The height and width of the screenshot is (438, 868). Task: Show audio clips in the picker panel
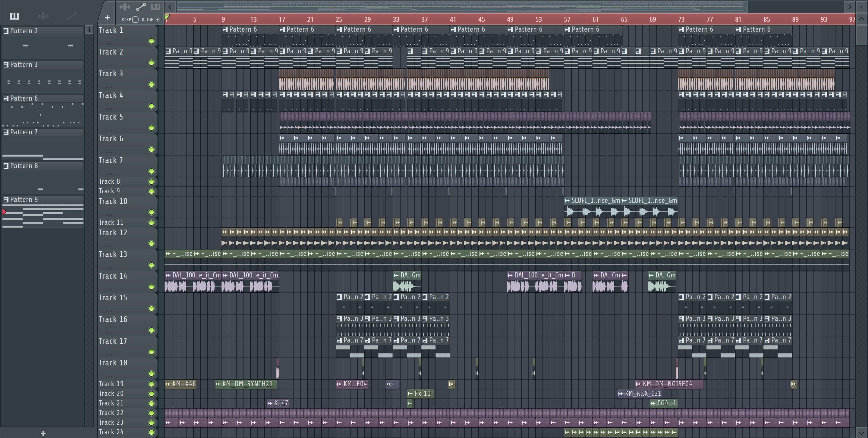coord(43,16)
